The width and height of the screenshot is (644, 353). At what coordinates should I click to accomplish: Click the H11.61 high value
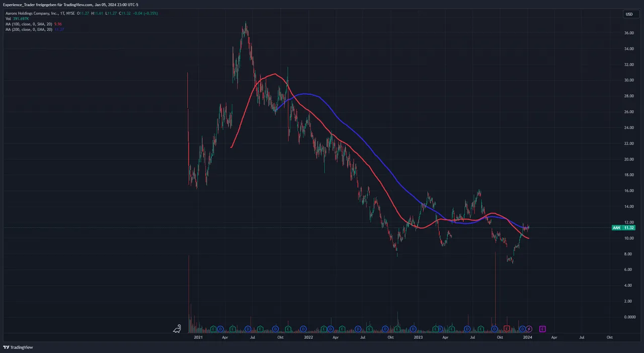click(97, 13)
